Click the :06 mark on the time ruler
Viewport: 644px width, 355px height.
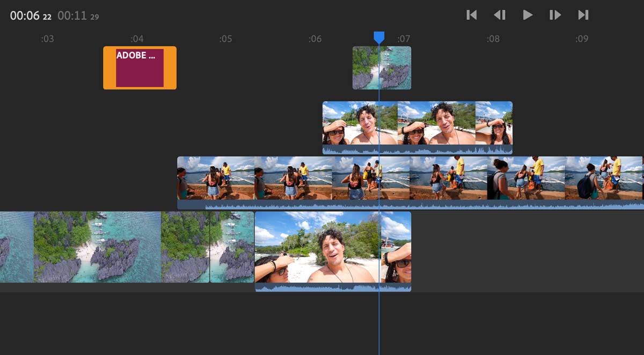pyautogui.click(x=315, y=39)
